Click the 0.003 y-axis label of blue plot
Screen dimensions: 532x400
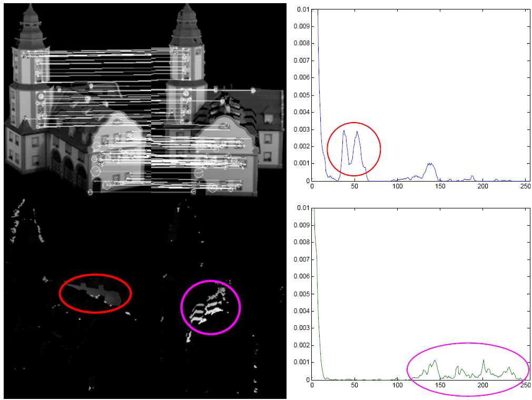click(302, 129)
